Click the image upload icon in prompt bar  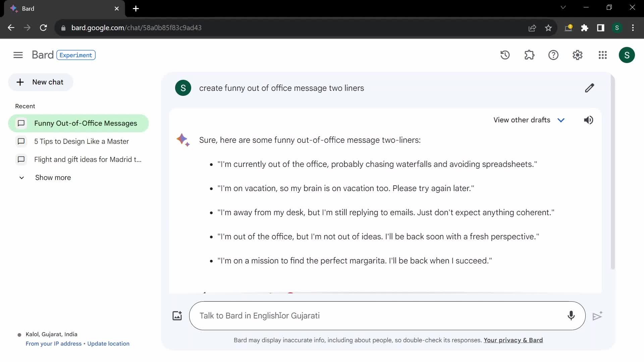[x=177, y=315]
